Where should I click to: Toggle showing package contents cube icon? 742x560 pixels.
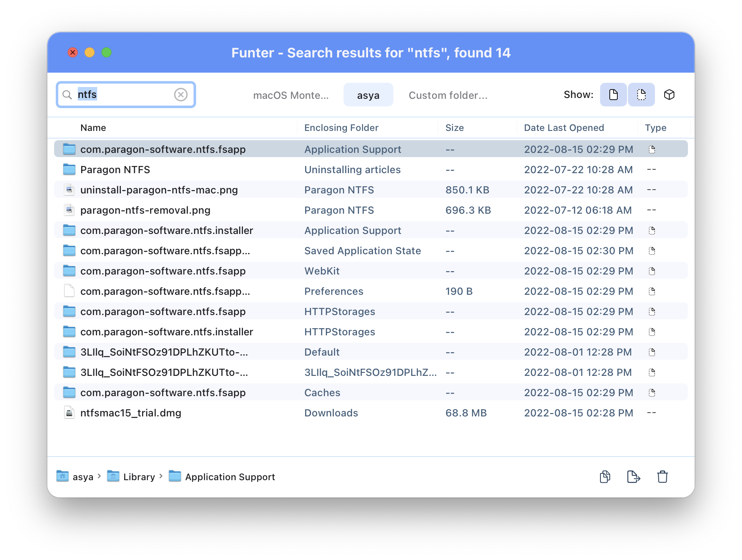click(669, 95)
